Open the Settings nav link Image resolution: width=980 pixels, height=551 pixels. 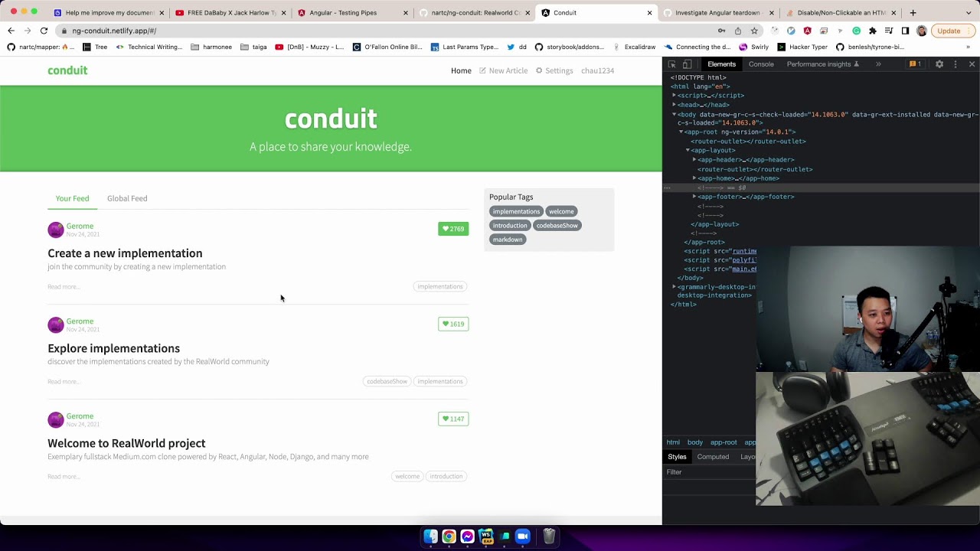click(x=554, y=70)
